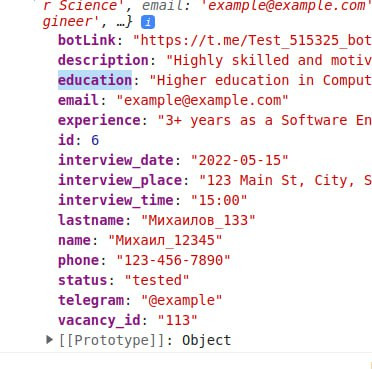The height and width of the screenshot is (369, 372).
Task: Select the lastname property key
Action: point(91,220)
